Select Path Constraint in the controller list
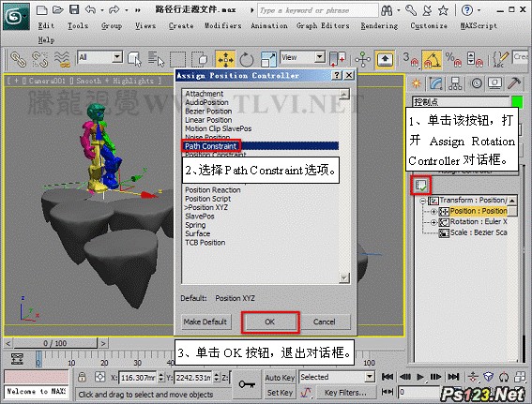532x404 pixels. pyautogui.click(x=261, y=146)
